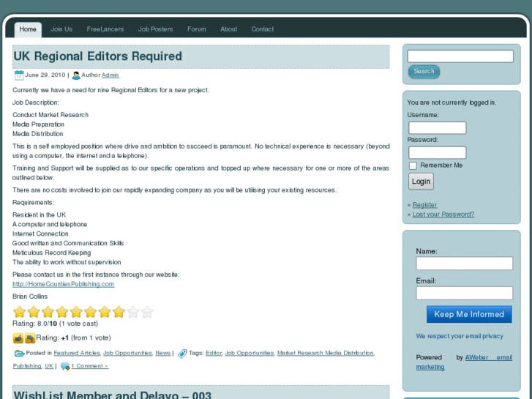The height and width of the screenshot is (399, 532).
Task: Open the Job Posters page
Action: [x=155, y=29]
